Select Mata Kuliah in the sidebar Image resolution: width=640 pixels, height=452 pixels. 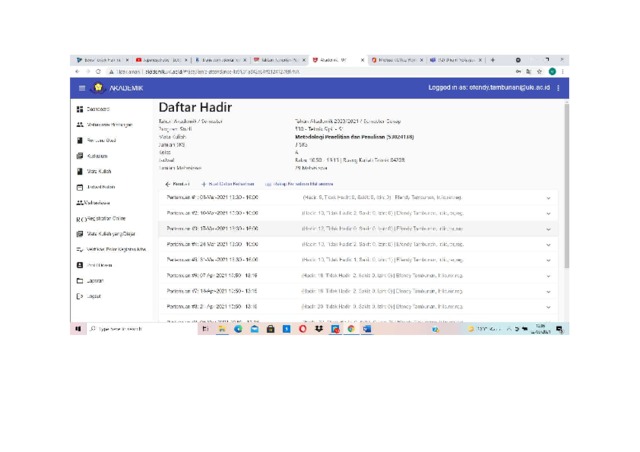click(x=102, y=171)
